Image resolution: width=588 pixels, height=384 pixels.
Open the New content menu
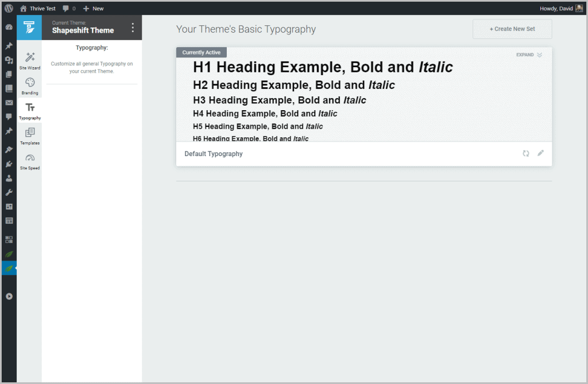tap(93, 9)
